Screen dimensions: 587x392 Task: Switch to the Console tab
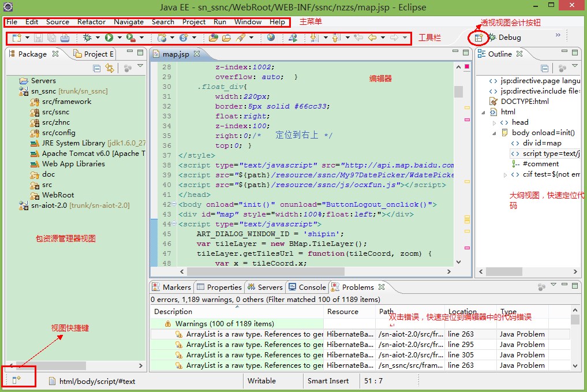pos(307,287)
